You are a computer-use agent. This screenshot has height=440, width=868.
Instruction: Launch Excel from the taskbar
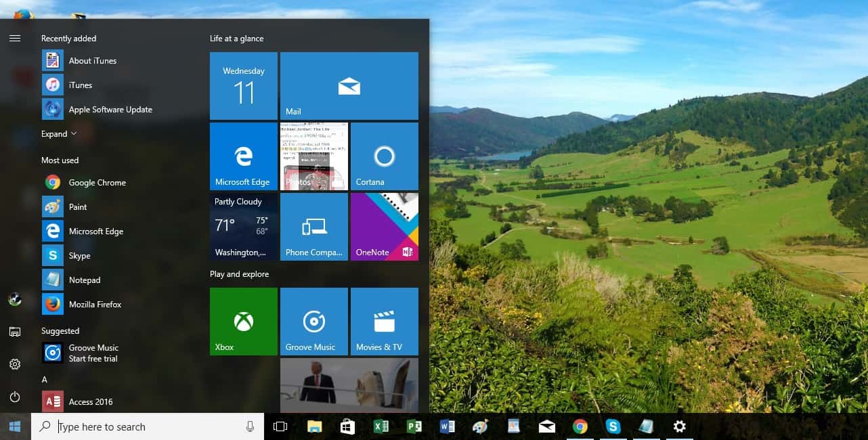[x=381, y=426]
